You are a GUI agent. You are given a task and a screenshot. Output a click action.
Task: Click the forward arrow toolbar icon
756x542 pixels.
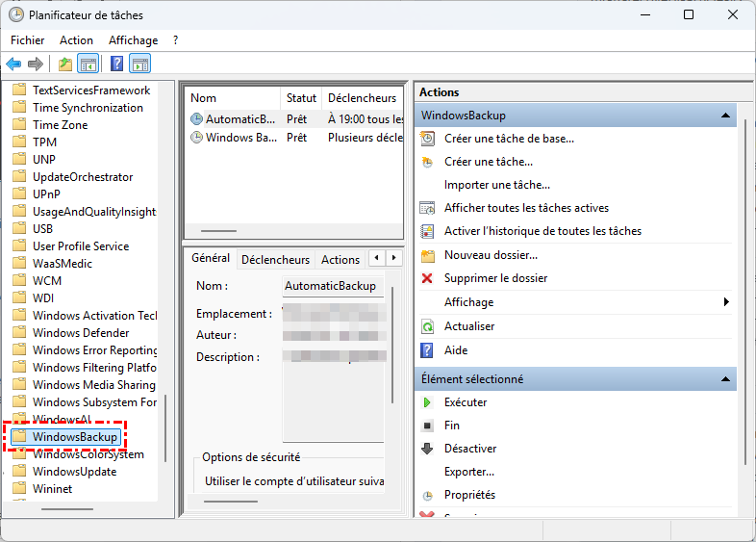point(36,64)
